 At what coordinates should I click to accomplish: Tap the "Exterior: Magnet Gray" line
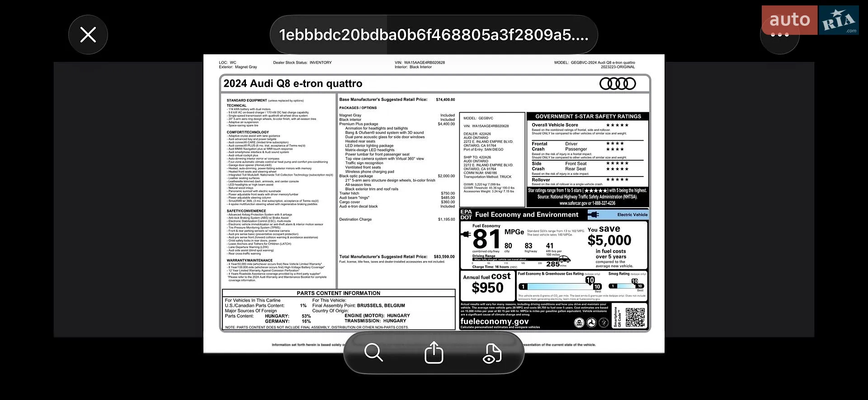pos(238,67)
